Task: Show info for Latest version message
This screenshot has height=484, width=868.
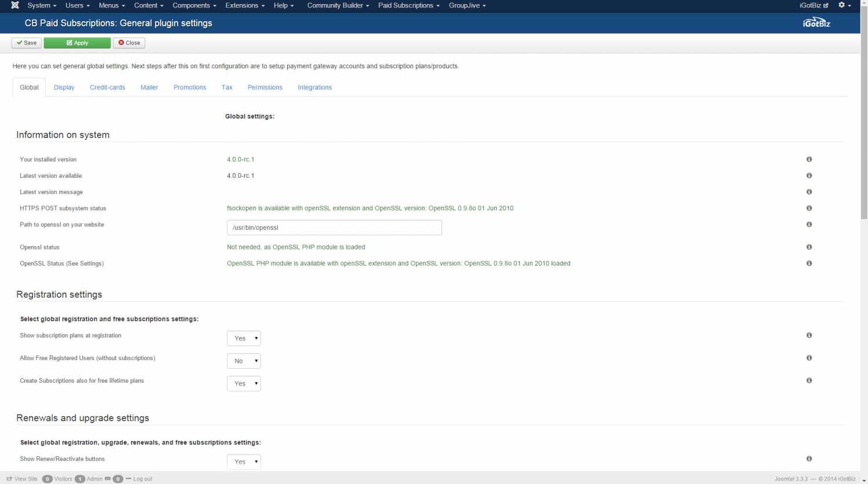Action: coord(809,192)
